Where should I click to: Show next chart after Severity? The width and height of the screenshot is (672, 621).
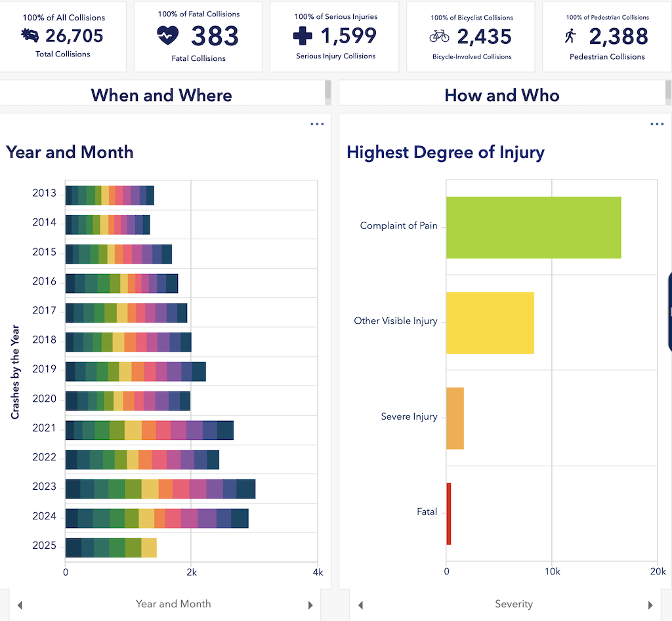[650, 605]
